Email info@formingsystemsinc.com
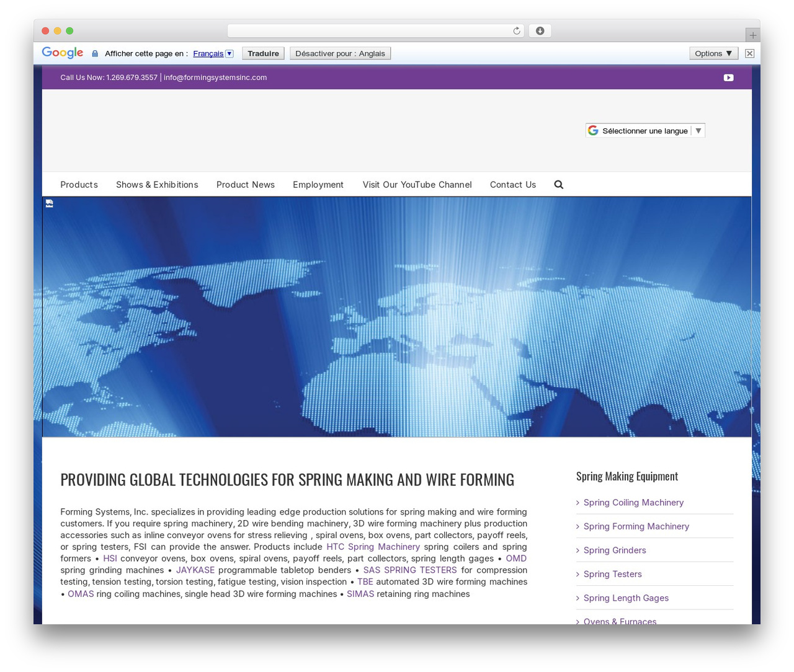The width and height of the screenshot is (794, 672). (215, 77)
